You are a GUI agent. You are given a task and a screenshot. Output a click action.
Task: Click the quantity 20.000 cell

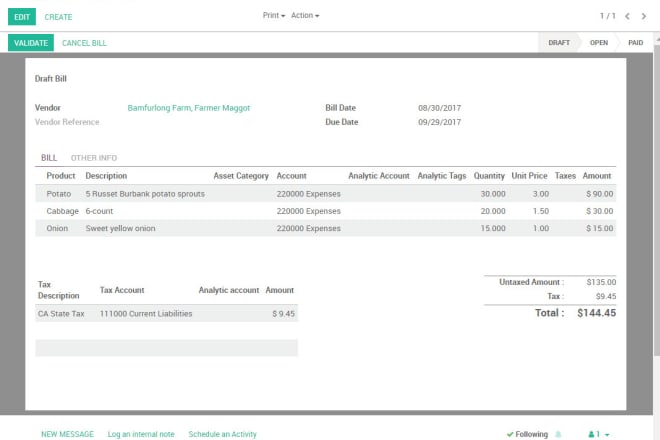pyautogui.click(x=493, y=211)
